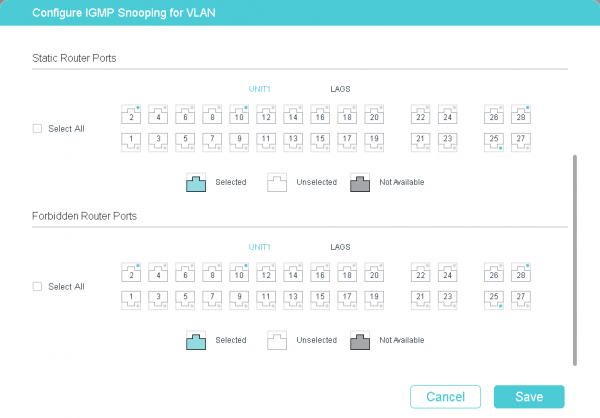Switch to LAGS tab in Static Router Ports
This screenshot has width=600, height=418.
tap(340, 88)
